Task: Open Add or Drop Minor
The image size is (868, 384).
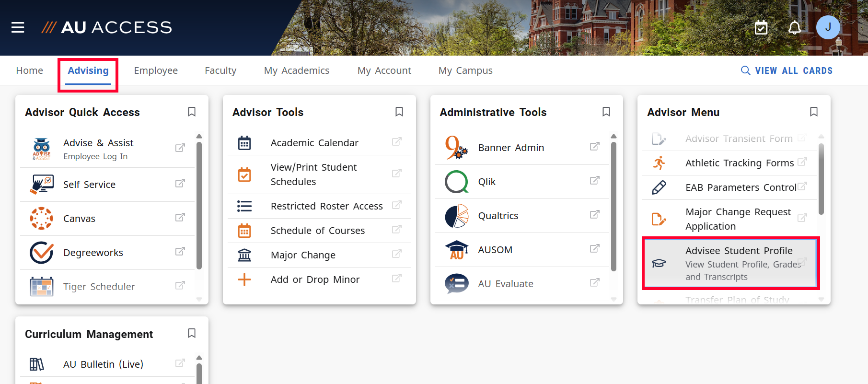Action: tap(319, 279)
